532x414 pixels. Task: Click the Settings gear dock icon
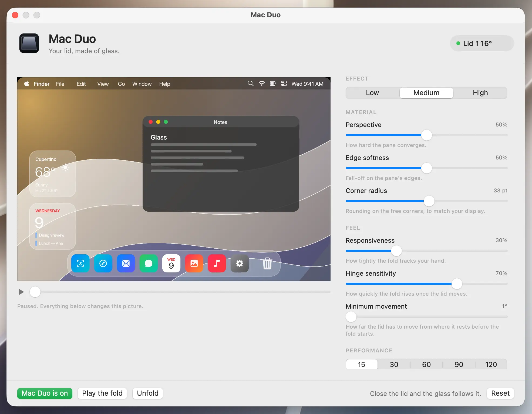pos(240,263)
